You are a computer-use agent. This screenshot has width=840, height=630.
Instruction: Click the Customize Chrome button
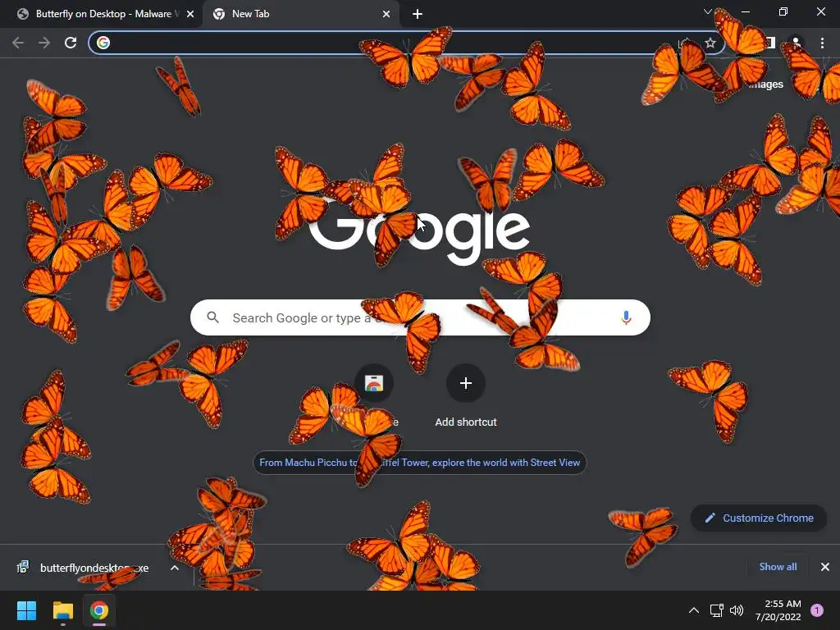(759, 518)
